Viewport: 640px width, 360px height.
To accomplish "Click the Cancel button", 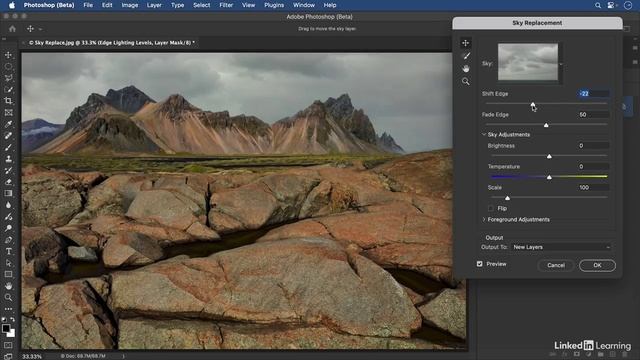I will click(556, 265).
